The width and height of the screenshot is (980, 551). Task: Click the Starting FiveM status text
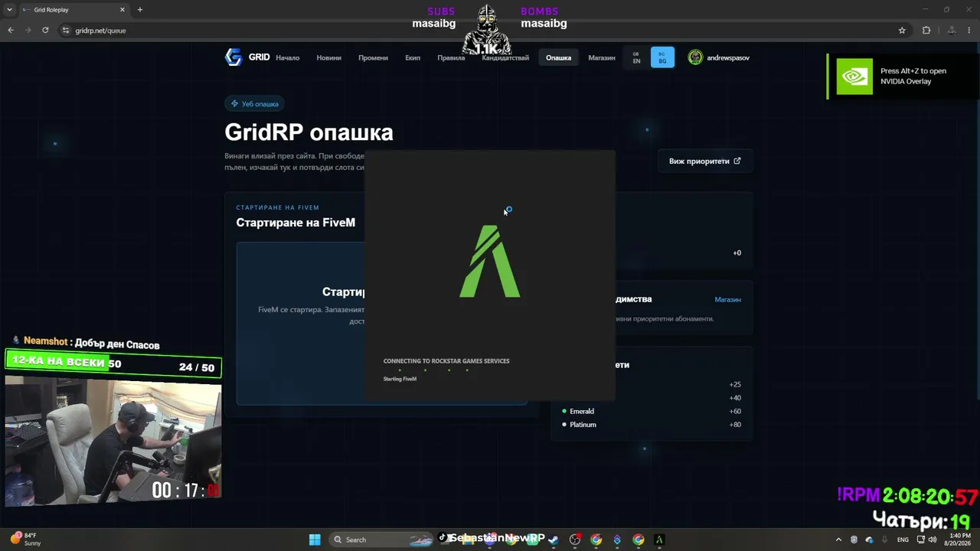(400, 379)
